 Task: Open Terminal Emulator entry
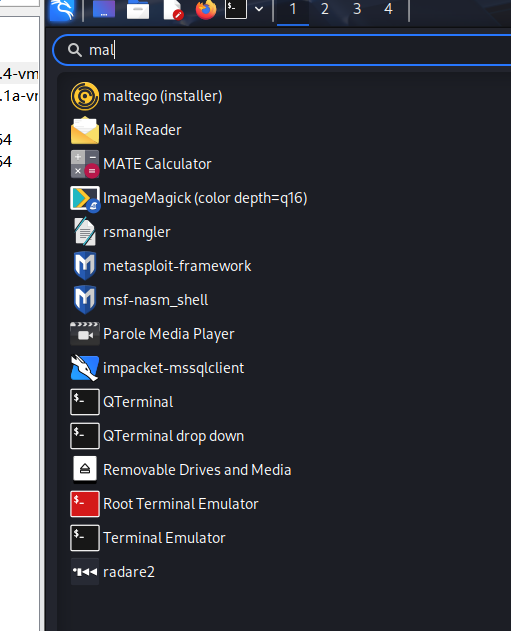(x=164, y=538)
